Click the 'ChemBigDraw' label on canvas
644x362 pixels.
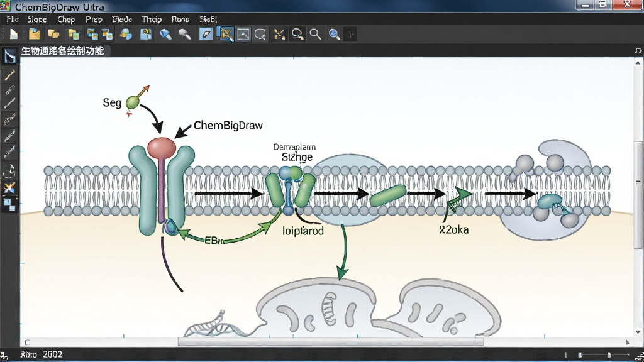tap(228, 126)
